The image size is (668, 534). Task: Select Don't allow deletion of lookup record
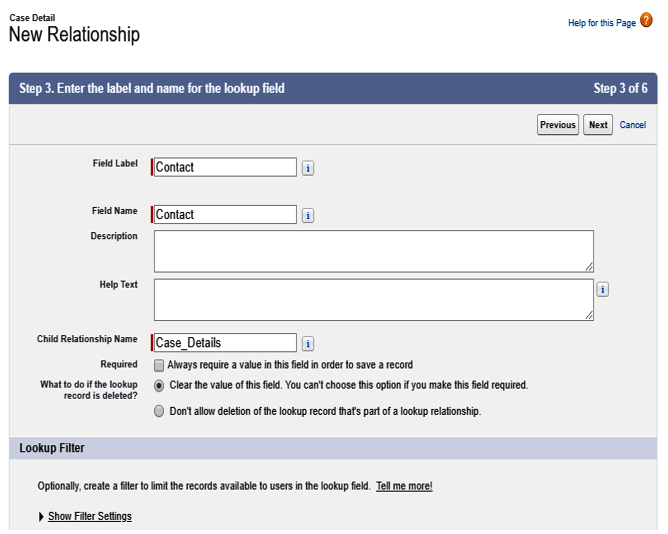(159, 411)
